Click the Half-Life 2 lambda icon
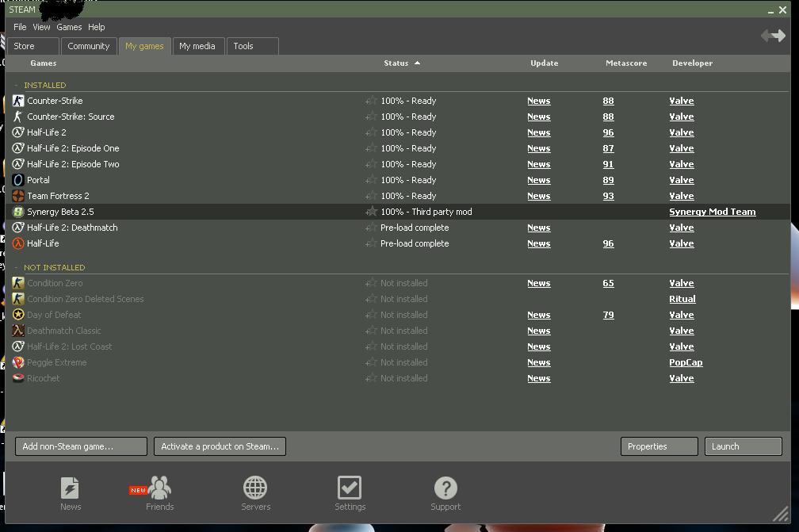 click(x=17, y=132)
